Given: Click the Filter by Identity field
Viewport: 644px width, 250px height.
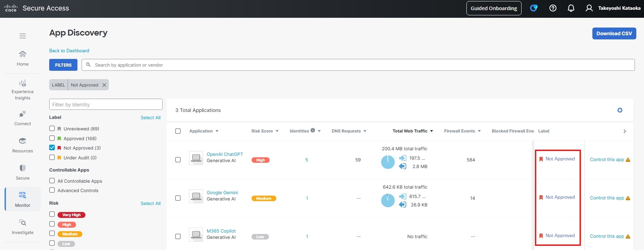Looking at the screenshot, I should coord(106,105).
